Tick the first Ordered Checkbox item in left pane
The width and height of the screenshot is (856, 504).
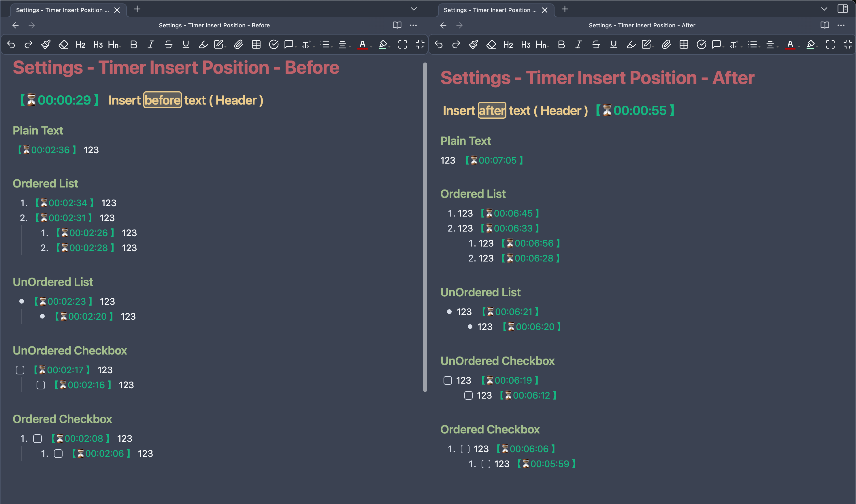click(x=38, y=438)
